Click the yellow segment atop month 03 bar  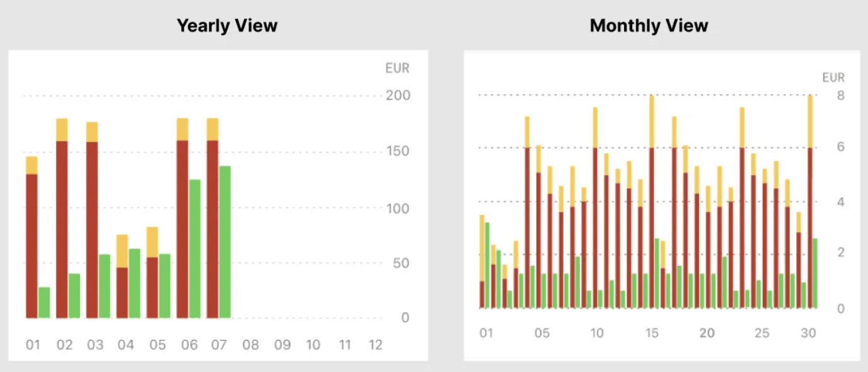(92, 132)
